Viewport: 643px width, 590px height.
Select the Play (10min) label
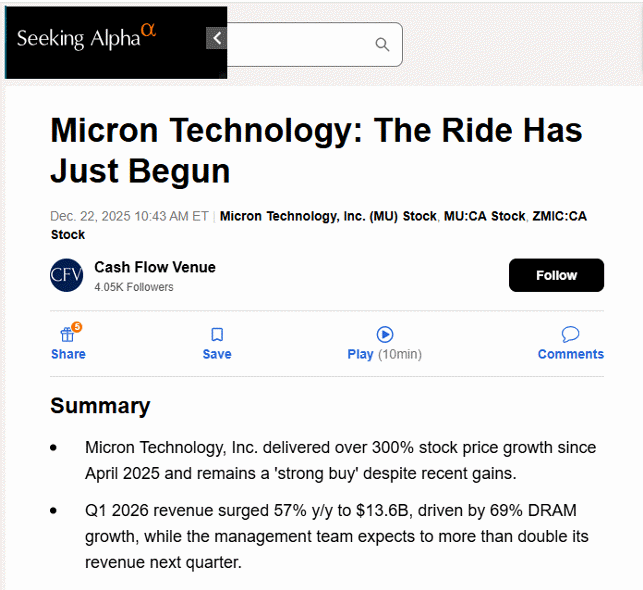384,354
